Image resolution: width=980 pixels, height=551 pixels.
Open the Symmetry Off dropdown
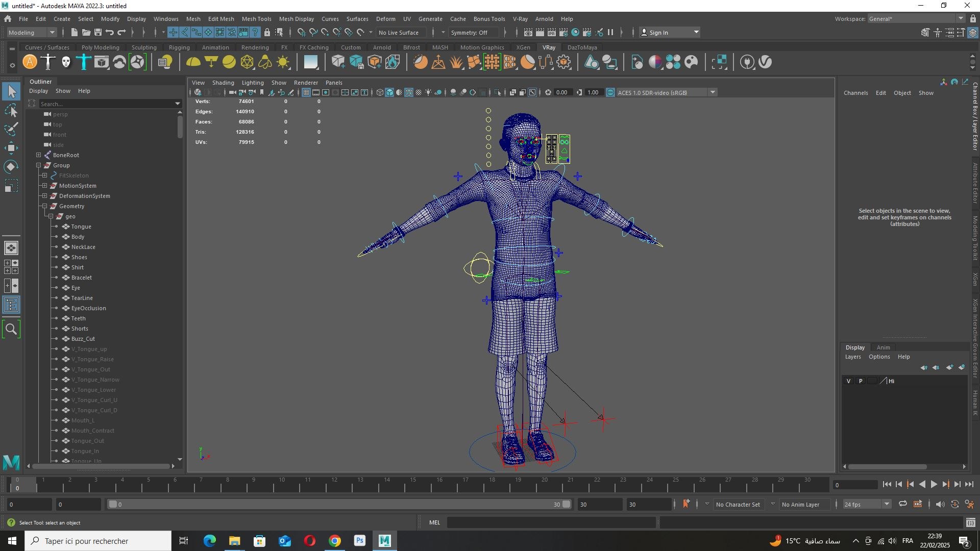coord(474,33)
